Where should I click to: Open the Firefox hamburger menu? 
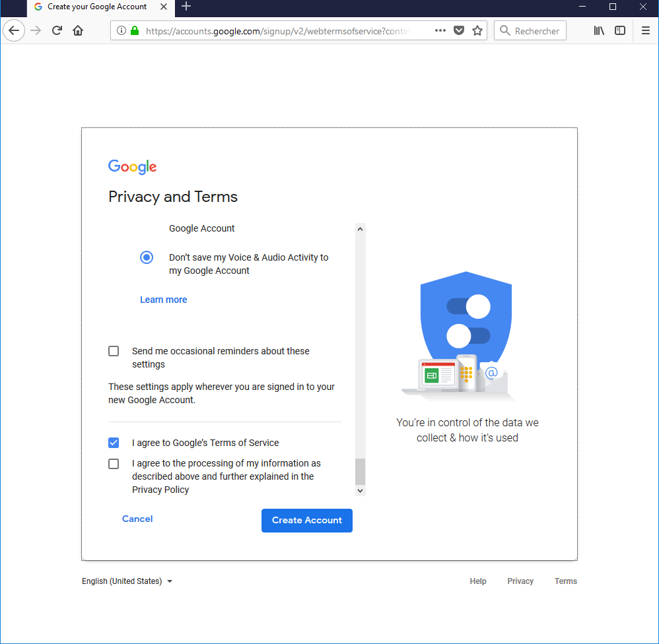pyautogui.click(x=646, y=30)
